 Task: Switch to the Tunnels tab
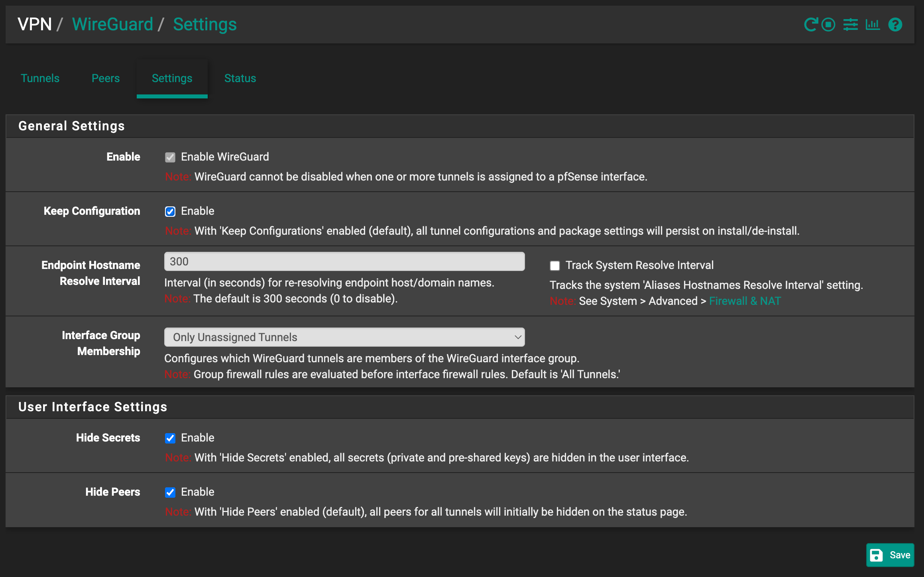pos(40,78)
